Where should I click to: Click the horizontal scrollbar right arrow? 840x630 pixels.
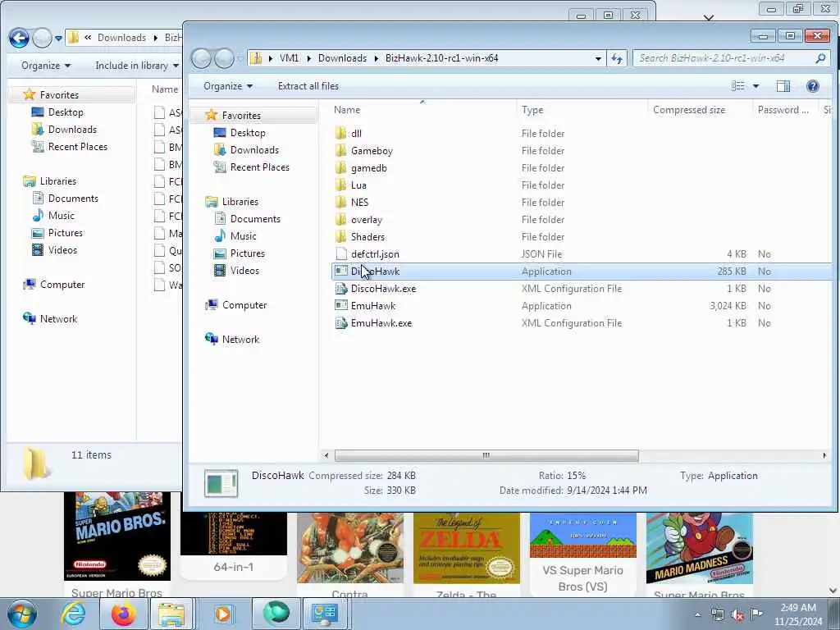[824, 455]
